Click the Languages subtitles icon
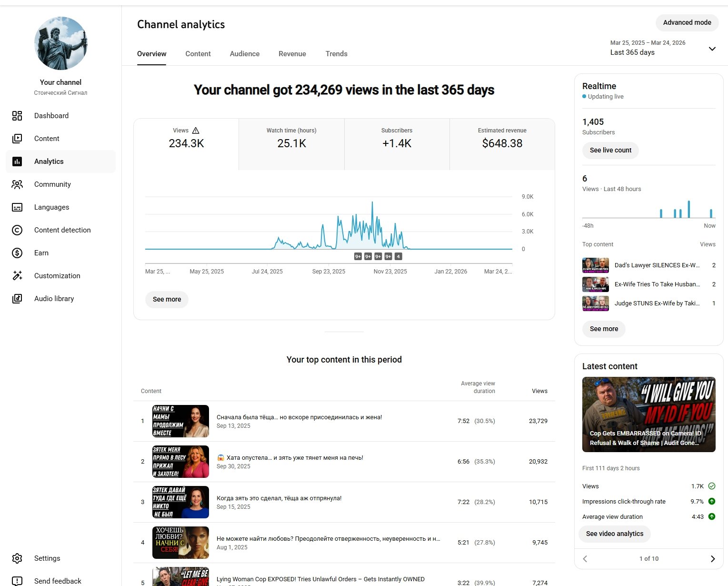 click(x=17, y=207)
